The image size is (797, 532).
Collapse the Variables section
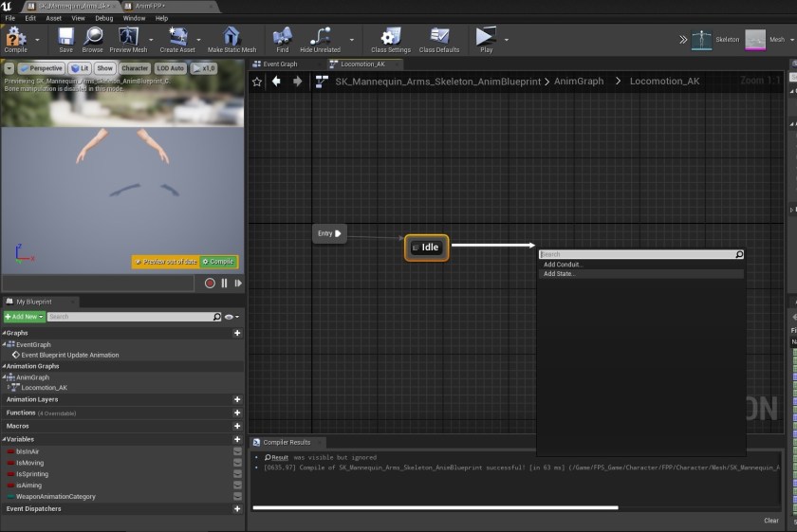click(x=4, y=439)
